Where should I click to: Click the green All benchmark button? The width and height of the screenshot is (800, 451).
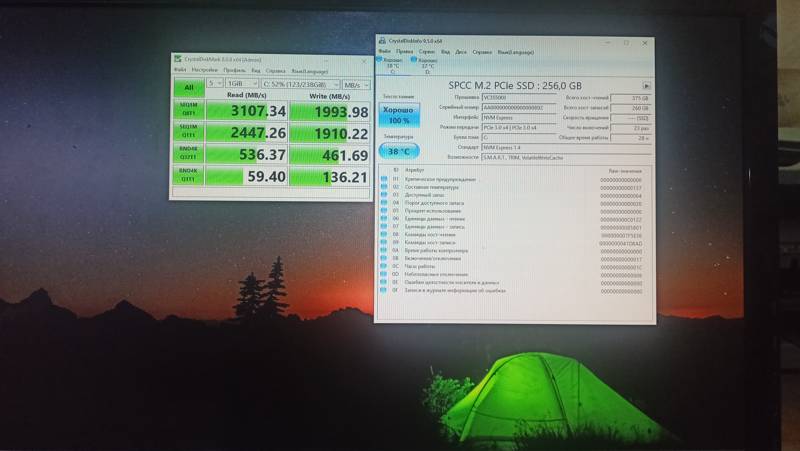(187, 86)
